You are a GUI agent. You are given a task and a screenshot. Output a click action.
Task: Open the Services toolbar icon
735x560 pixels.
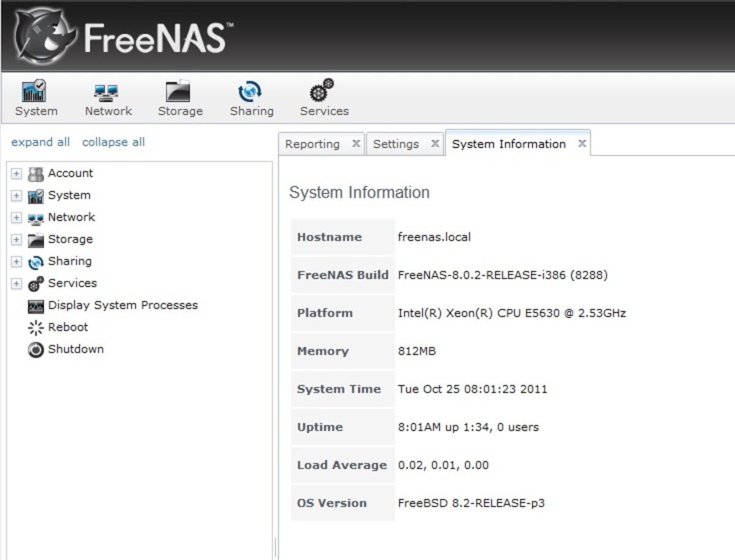coord(324,97)
